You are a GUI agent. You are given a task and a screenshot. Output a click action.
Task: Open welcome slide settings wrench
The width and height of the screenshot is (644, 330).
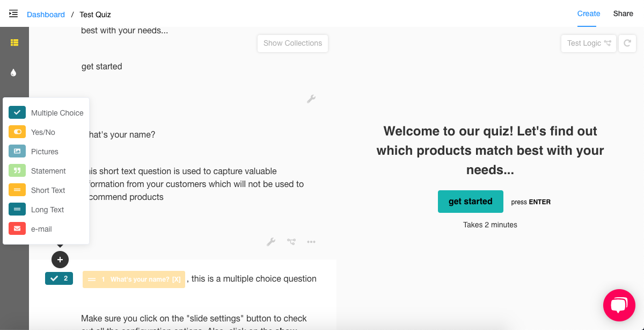[311, 99]
